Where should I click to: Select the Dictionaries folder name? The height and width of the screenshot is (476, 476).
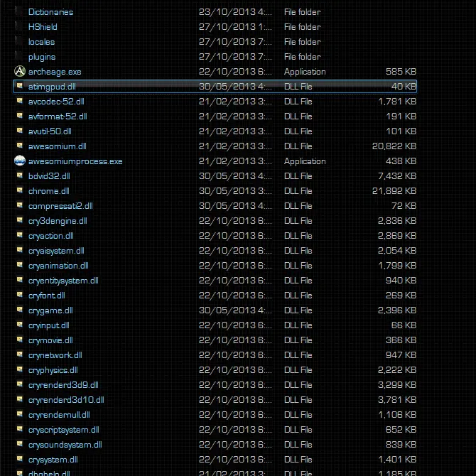[50, 12]
